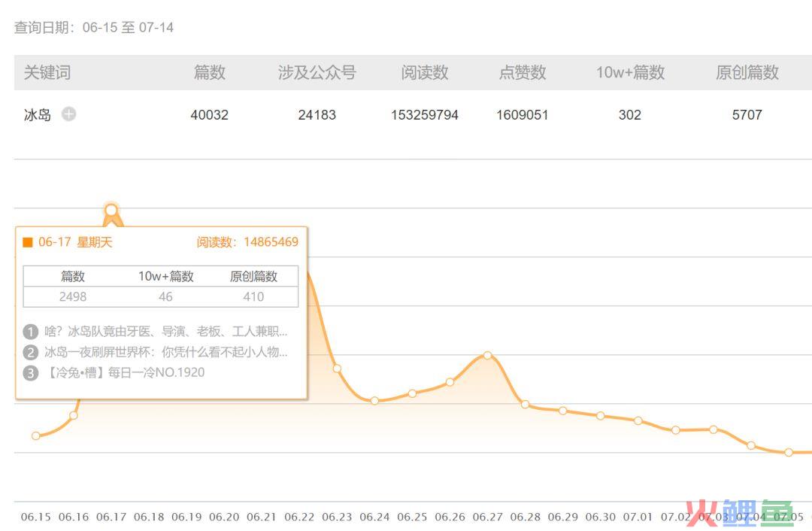Click the value 24183 under 涉及公众号
812x531 pixels.
click(317, 115)
